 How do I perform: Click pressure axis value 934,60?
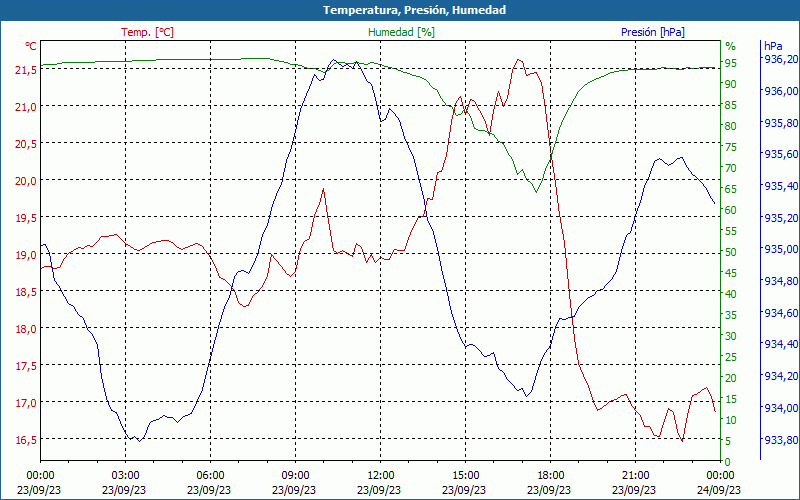780,313
